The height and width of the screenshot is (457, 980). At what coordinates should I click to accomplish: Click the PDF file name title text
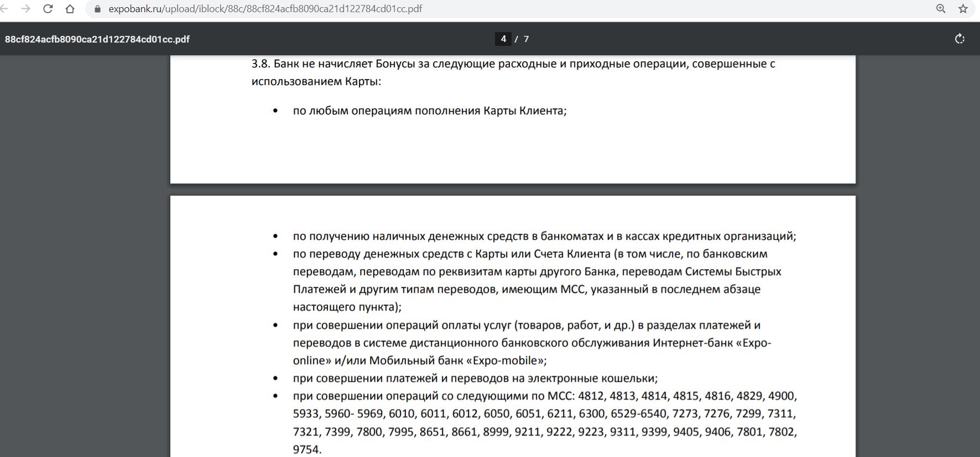pyautogui.click(x=97, y=39)
